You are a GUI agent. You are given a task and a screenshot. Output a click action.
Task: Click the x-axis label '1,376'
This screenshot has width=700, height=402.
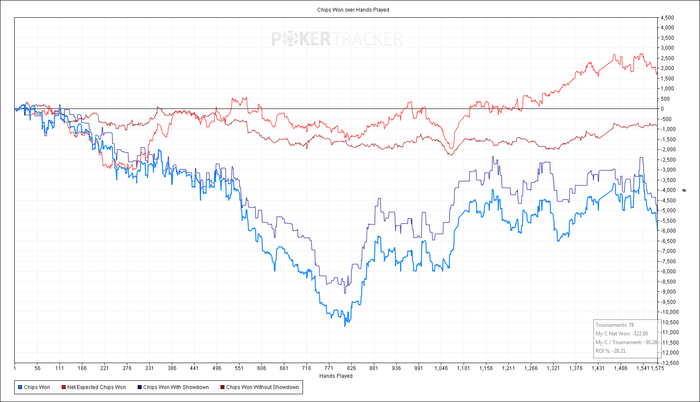coord(575,368)
